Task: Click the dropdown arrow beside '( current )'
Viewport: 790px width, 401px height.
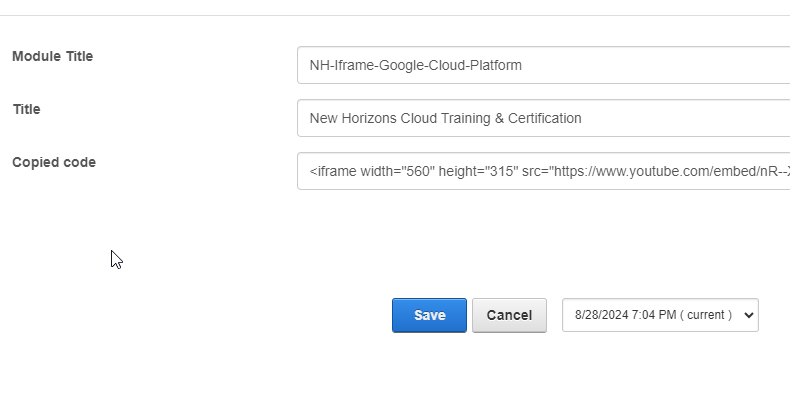Action: point(746,315)
